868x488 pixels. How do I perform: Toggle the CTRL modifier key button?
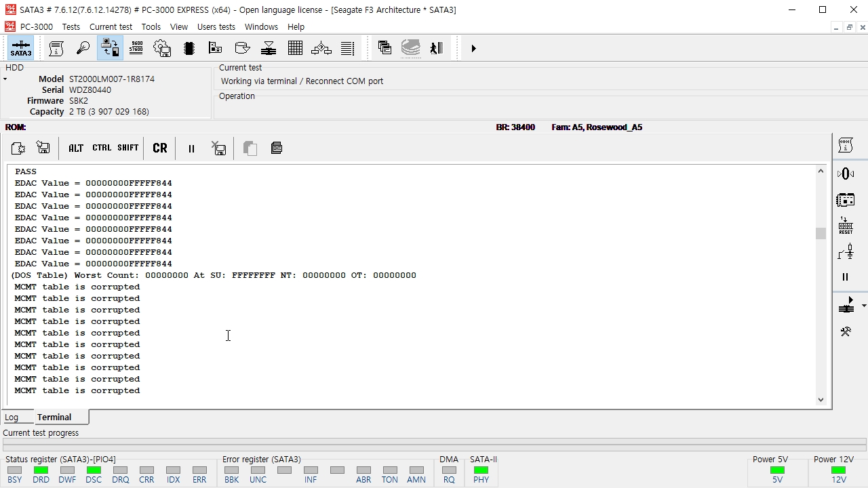(102, 148)
